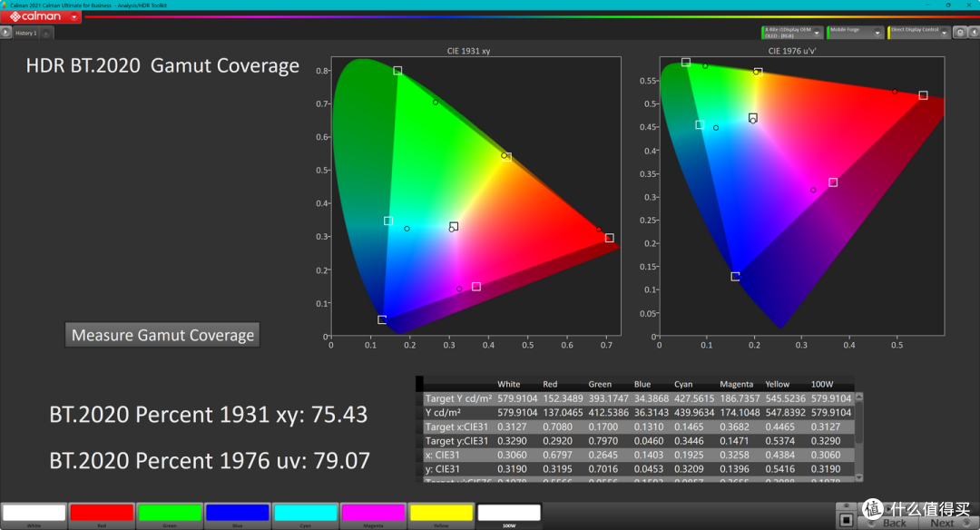Screen dimensions: 980x530
Task: Select the Red color patch
Action: (102, 515)
